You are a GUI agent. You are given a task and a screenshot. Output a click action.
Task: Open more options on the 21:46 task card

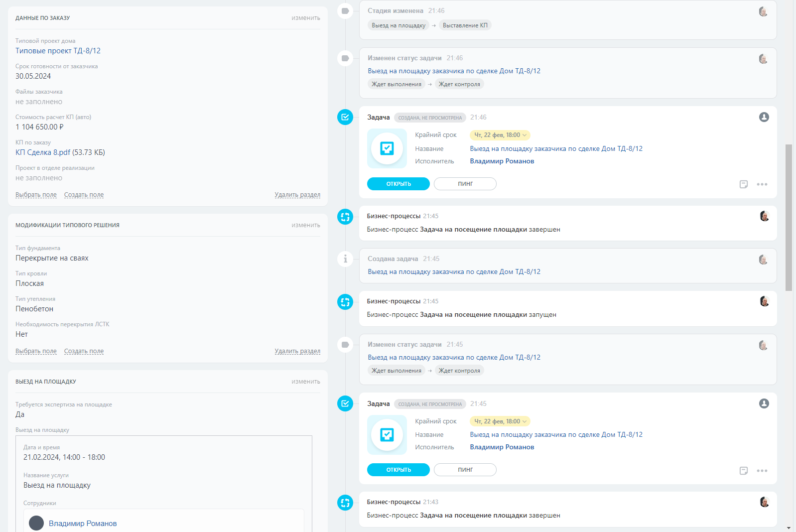point(762,184)
